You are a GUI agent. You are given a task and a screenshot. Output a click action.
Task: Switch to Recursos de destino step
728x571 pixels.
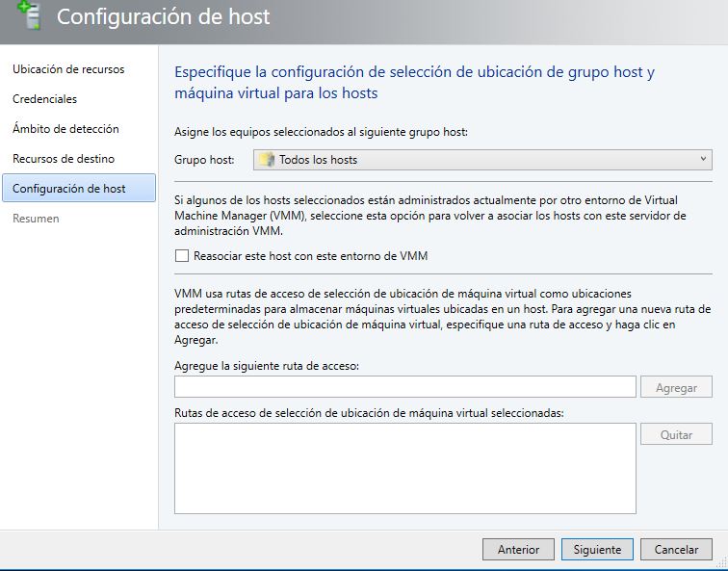[x=64, y=159]
